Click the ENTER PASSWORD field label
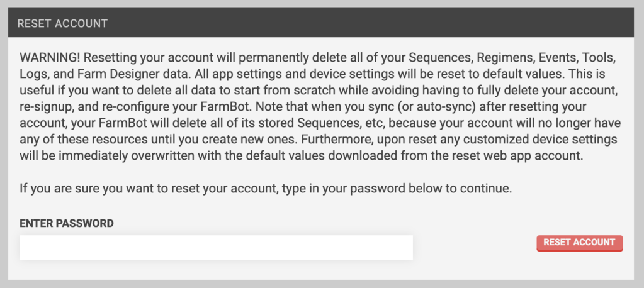 67,223
